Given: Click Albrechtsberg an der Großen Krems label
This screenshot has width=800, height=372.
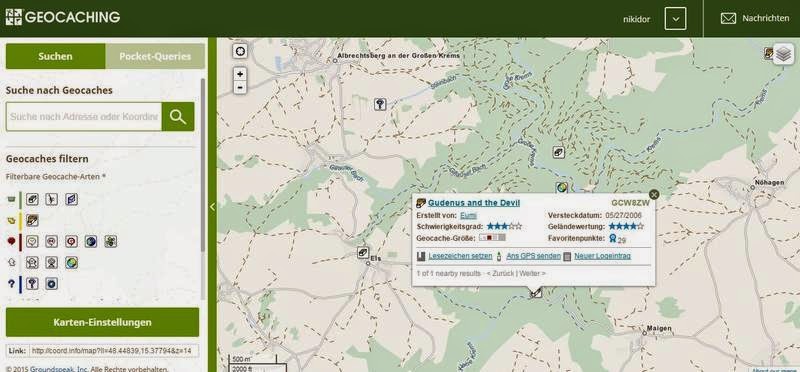Looking at the screenshot, I should 398,55.
